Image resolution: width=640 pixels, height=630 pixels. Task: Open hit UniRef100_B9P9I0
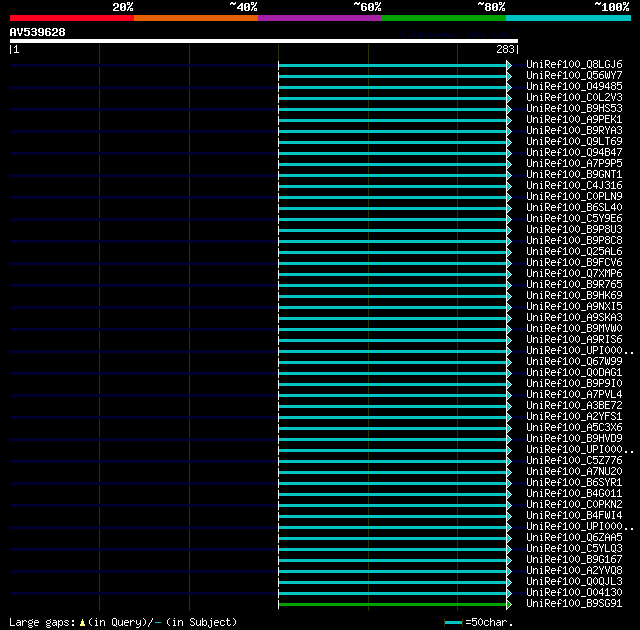point(574,384)
